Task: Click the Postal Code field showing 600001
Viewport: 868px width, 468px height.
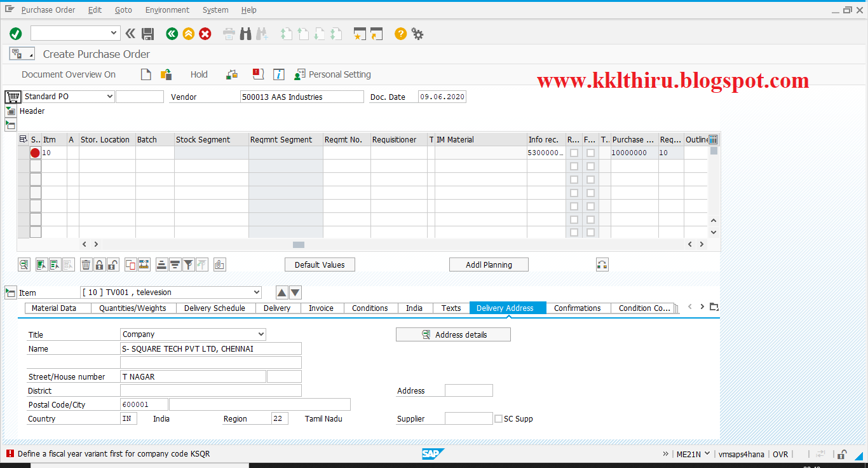Action: click(144, 404)
